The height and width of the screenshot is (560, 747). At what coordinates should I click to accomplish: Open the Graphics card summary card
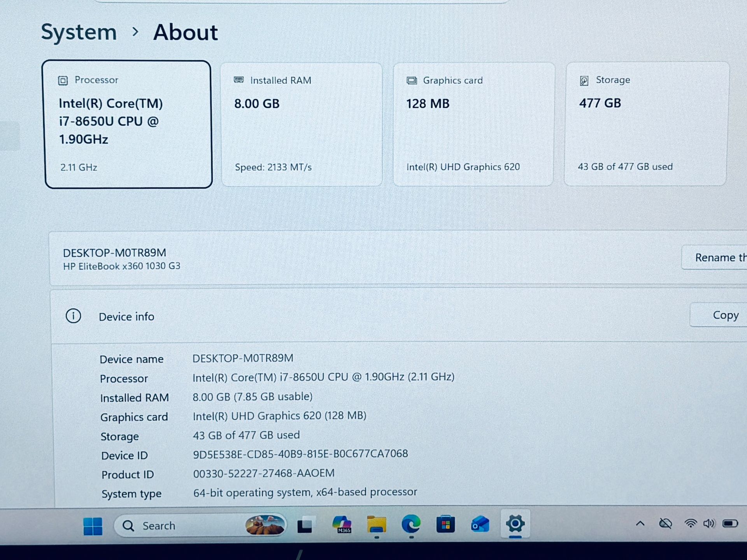pyautogui.click(x=474, y=124)
